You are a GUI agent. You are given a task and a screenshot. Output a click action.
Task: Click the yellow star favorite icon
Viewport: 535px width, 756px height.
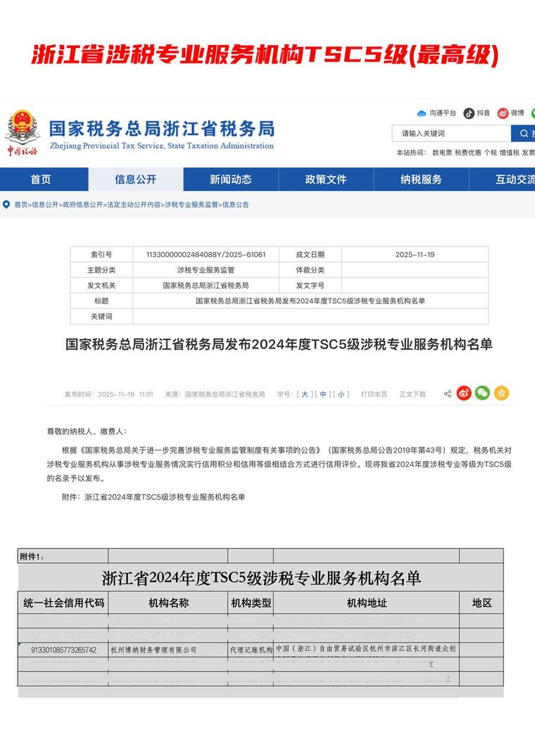click(501, 393)
